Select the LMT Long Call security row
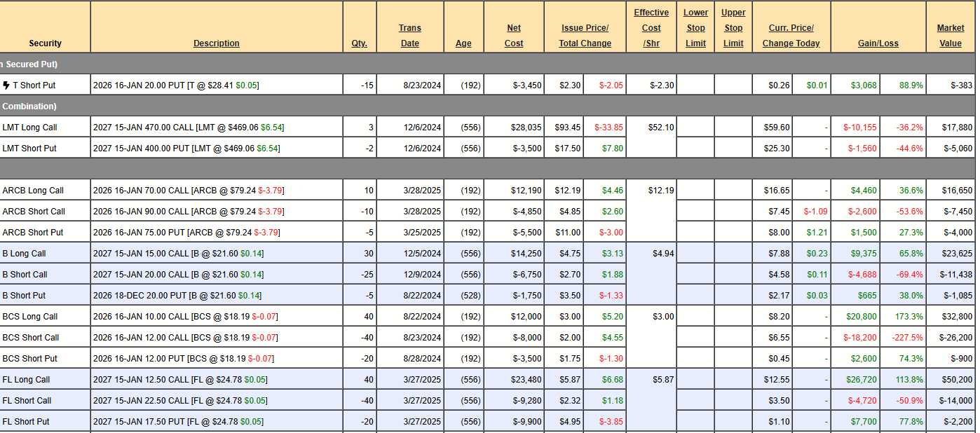Viewport: 980px width, 433px height. [x=29, y=128]
